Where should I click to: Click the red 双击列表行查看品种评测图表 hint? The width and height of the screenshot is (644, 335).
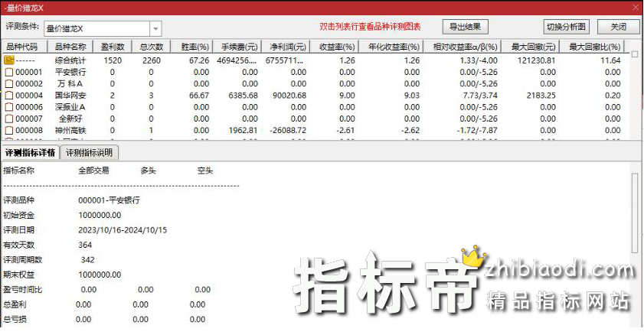pos(370,27)
